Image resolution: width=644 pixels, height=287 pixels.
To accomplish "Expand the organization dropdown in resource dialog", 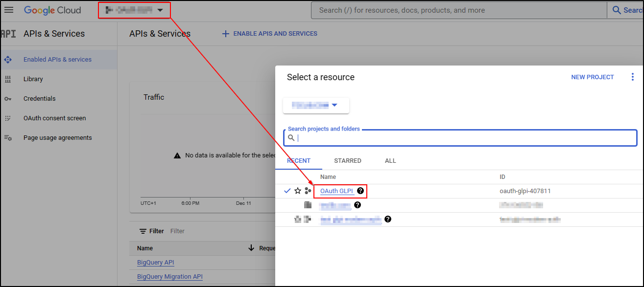I will pyautogui.click(x=316, y=105).
